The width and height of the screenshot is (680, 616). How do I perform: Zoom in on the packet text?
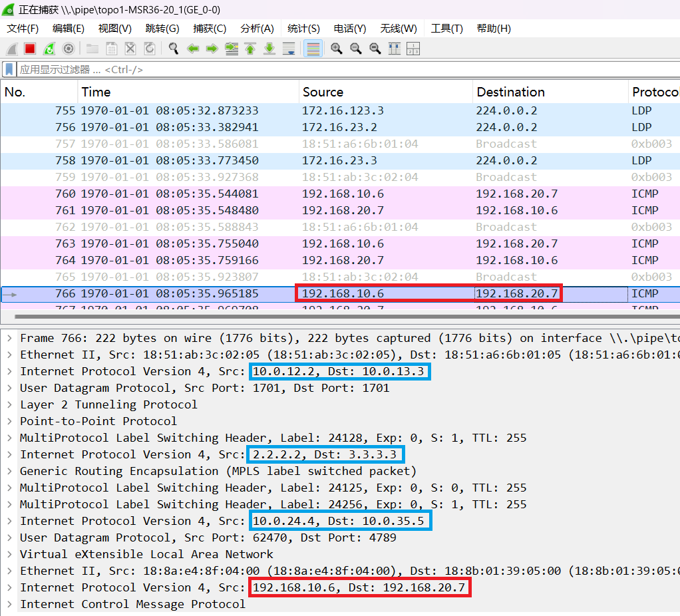click(337, 49)
